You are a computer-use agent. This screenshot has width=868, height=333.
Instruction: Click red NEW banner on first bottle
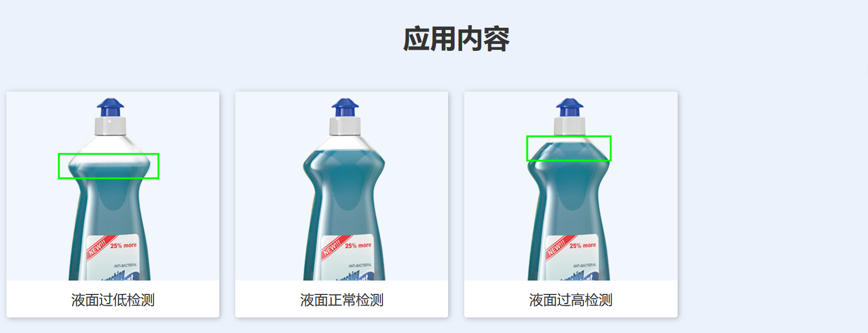click(x=99, y=247)
